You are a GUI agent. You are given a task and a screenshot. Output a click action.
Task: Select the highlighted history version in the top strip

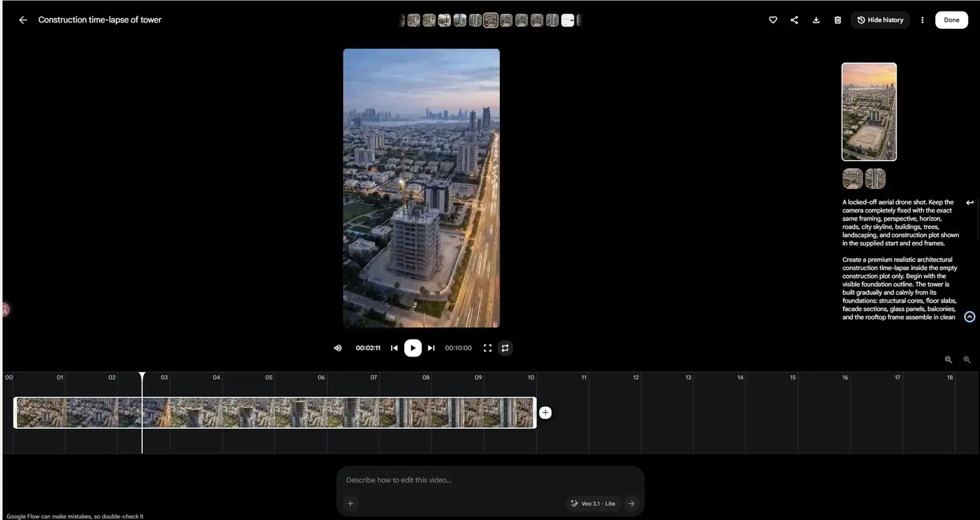click(x=491, y=20)
